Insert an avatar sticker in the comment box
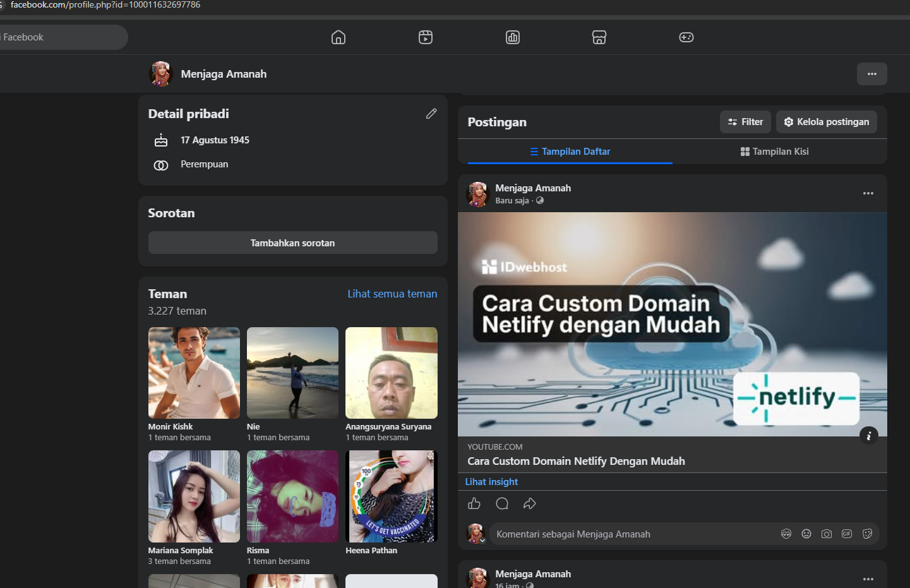The image size is (910, 588). point(786,534)
